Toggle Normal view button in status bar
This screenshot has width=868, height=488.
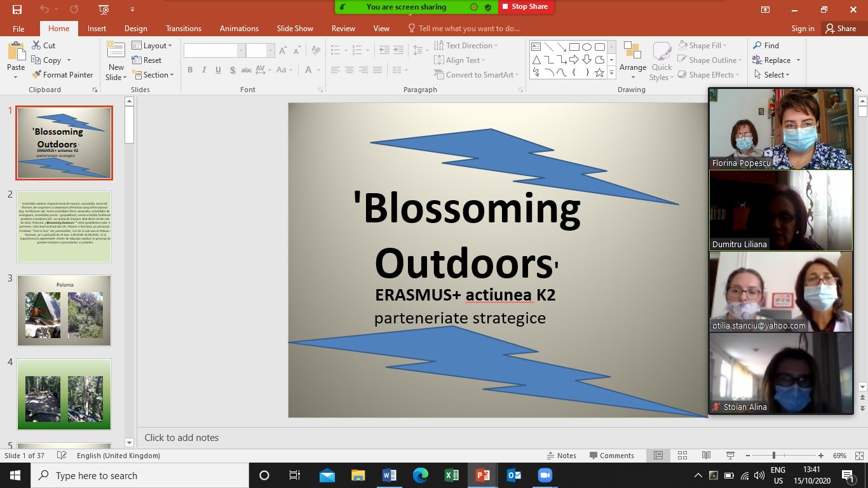tap(658, 456)
